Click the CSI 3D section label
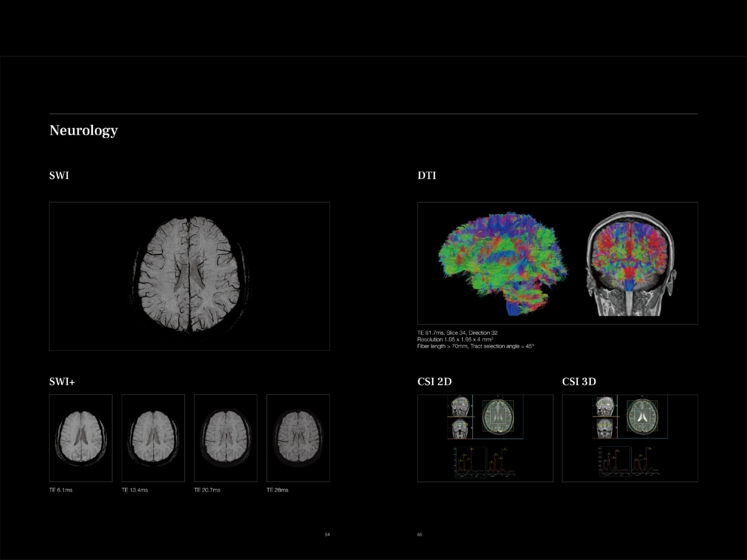This screenshot has width=747, height=560. click(580, 382)
